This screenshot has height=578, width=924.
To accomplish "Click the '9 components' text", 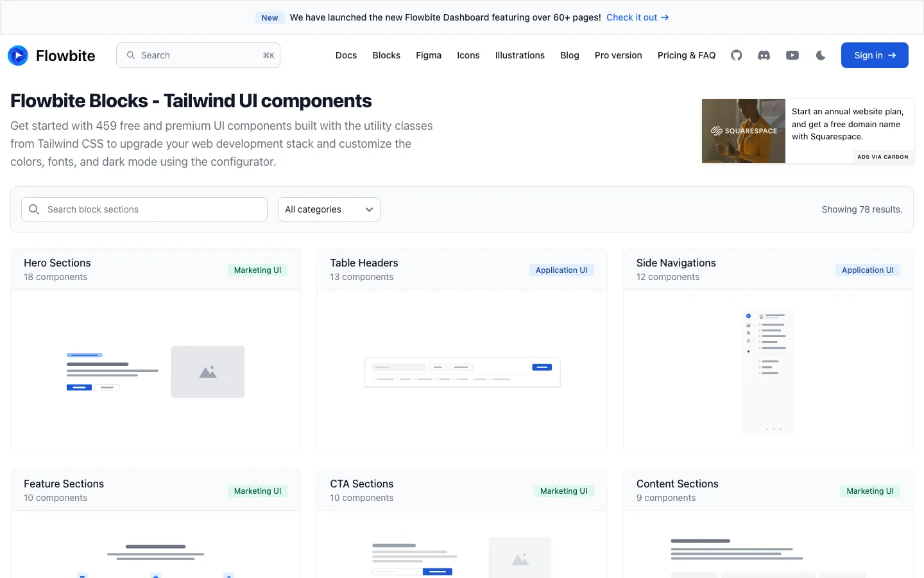I will pos(666,498).
